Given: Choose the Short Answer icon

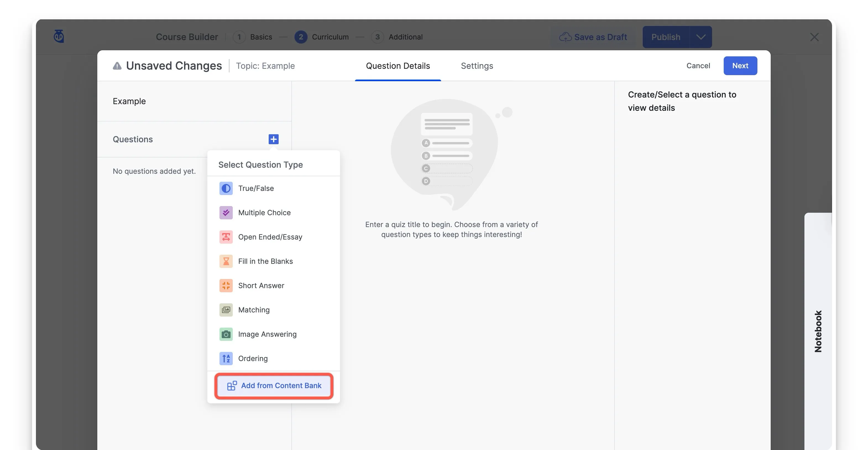Looking at the screenshot, I should tap(226, 285).
